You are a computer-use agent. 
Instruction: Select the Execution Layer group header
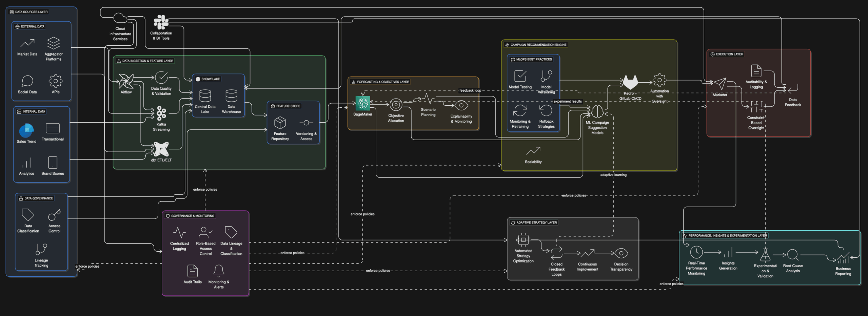tap(729, 54)
